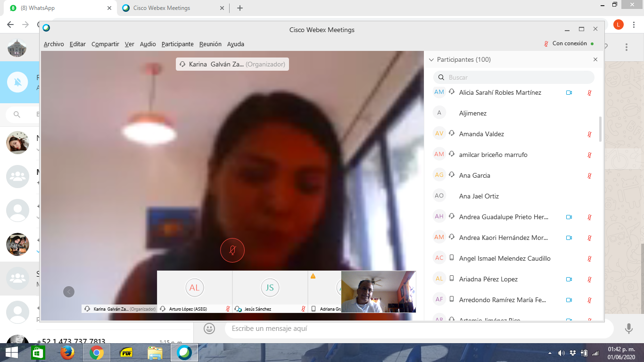This screenshot has height=362, width=644.
Task: Select participant name Angel Ismael Melendez Caudillo
Action: pyautogui.click(x=505, y=258)
